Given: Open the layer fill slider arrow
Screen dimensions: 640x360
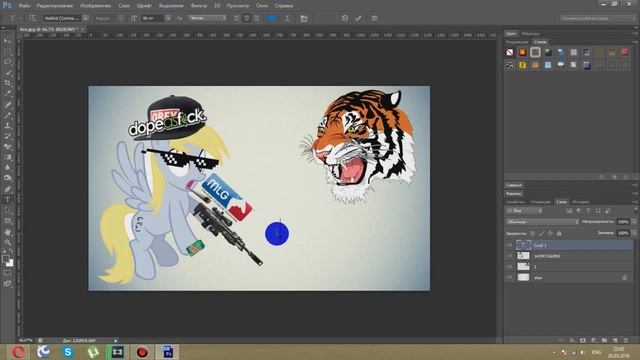Looking at the screenshot, I should tap(634, 233).
